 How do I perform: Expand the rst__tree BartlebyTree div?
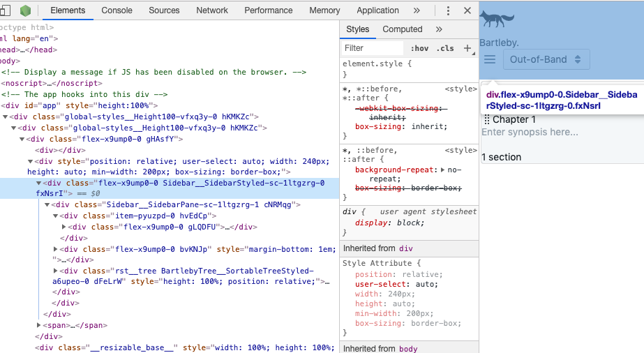click(55, 271)
